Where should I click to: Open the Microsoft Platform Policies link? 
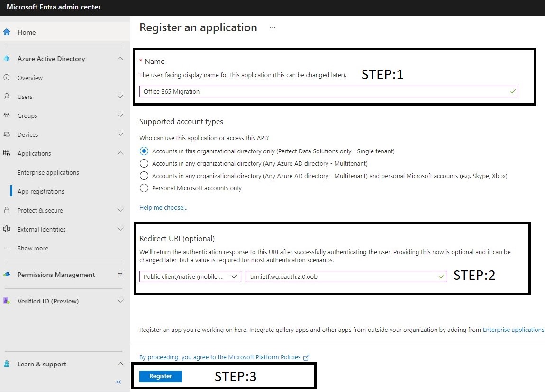pyautogui.click(x=220, y=357)
